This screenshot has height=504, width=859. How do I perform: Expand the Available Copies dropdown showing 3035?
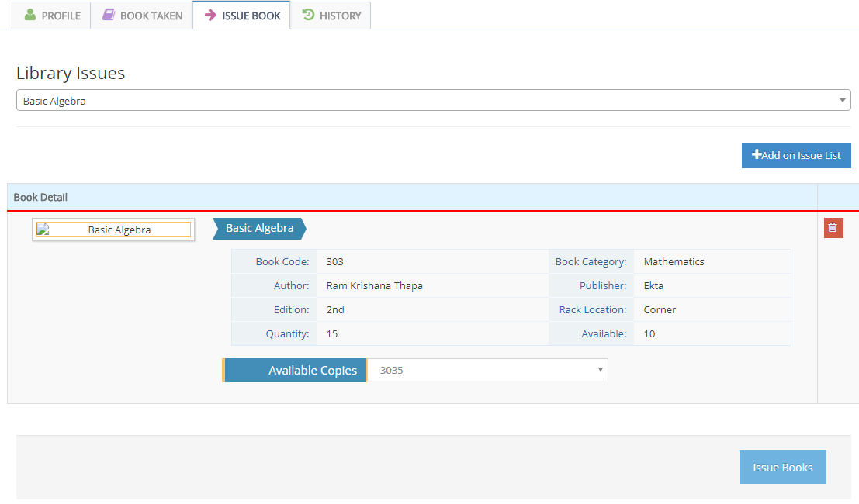[487, 370]
